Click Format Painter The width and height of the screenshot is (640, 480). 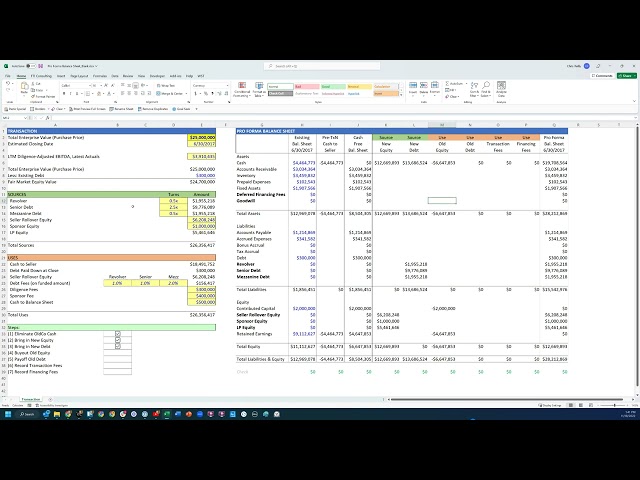[43, 96]
